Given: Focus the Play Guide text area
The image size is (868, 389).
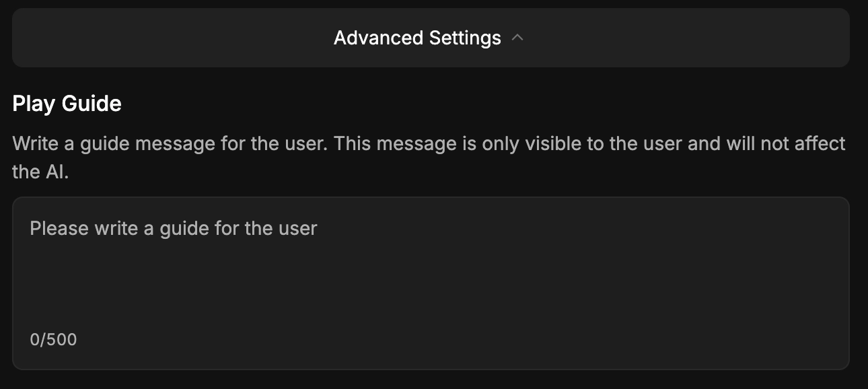Looking at the screenshot, I should pos(431,283).
